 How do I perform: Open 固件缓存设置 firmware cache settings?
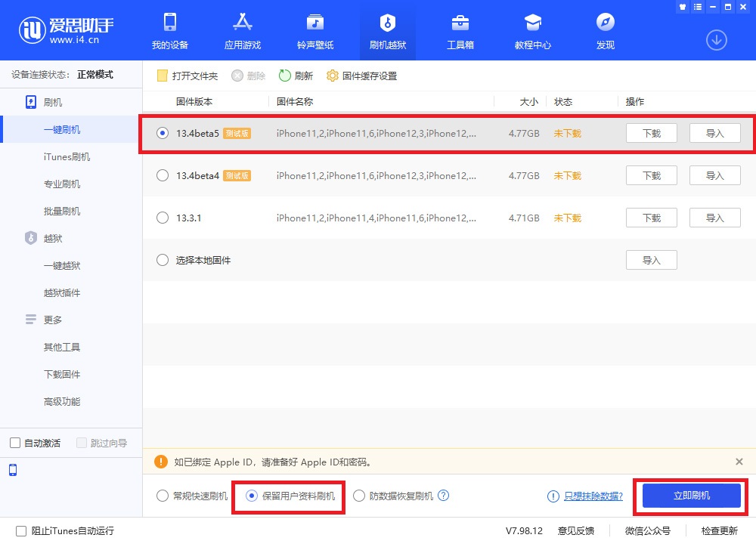tap(370, 76)
